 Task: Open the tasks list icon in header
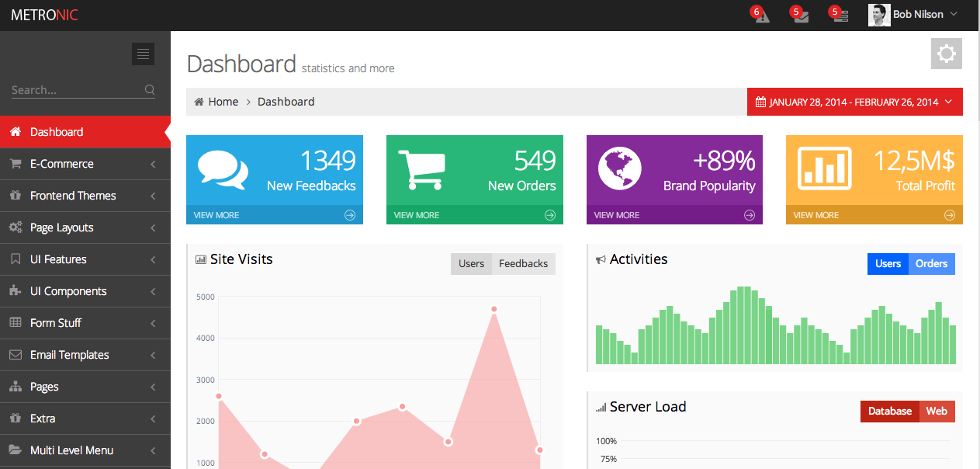840,16
